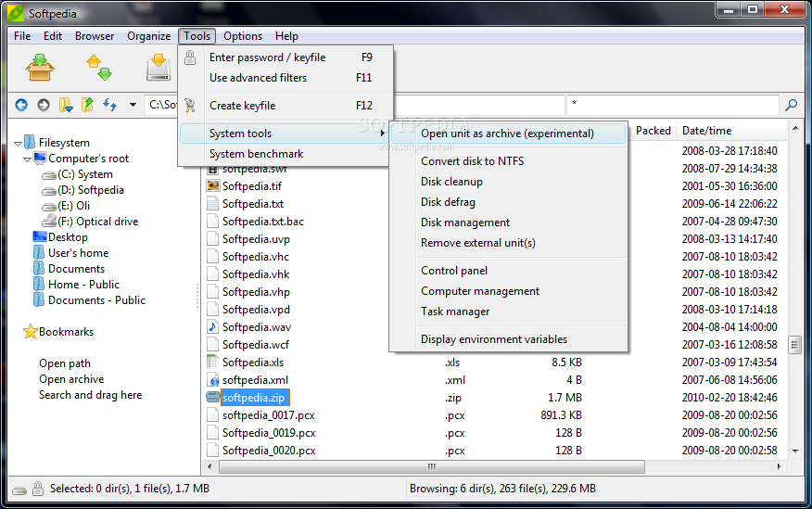Image resolution: width=812 pixels, height=509 pixels.
Task: Click the drive icon in status bar
Action: pyautogui.click(x=19, y=490)
